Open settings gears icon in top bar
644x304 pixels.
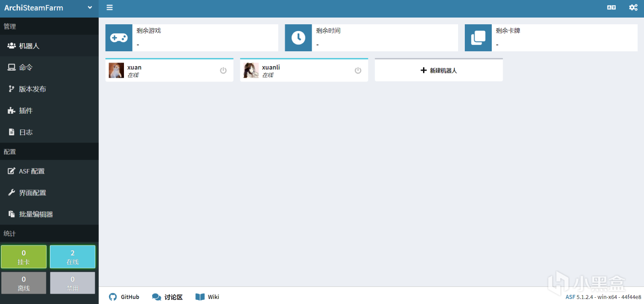[x=633, y=8]
